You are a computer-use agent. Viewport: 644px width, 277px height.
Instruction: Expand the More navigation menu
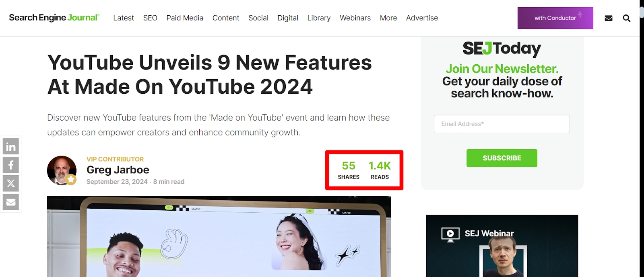point(388,18)
